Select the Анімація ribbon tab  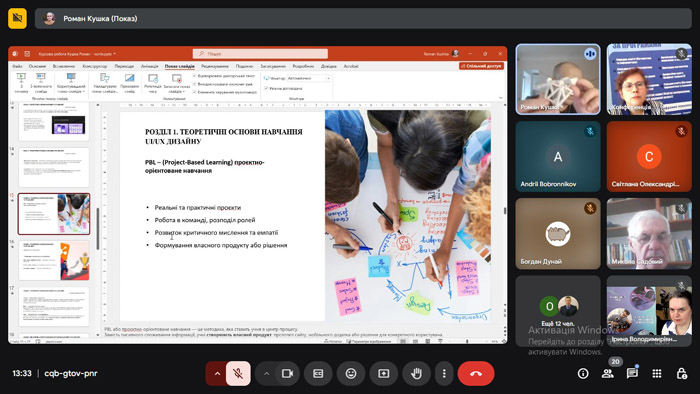(x=150, y=66)
